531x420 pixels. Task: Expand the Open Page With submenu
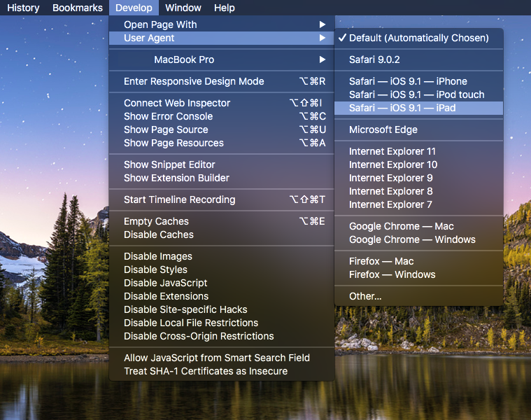(x=222, y=24)
